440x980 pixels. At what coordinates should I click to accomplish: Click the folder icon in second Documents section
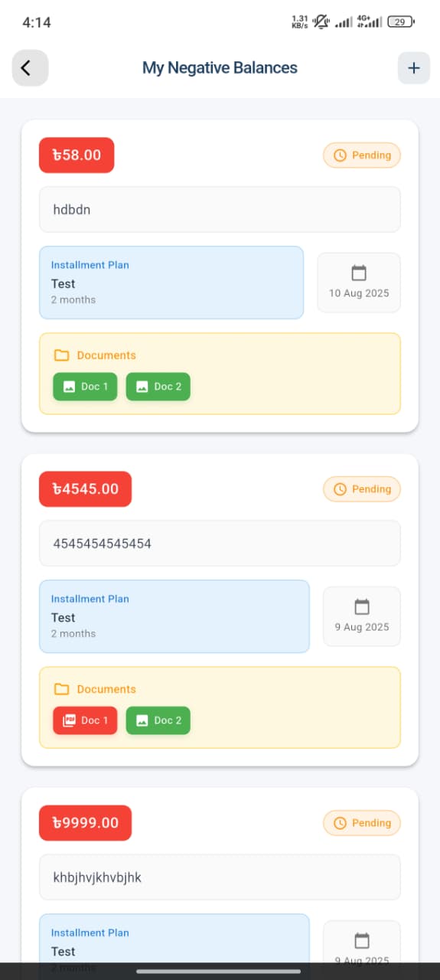tap(62, 689)
